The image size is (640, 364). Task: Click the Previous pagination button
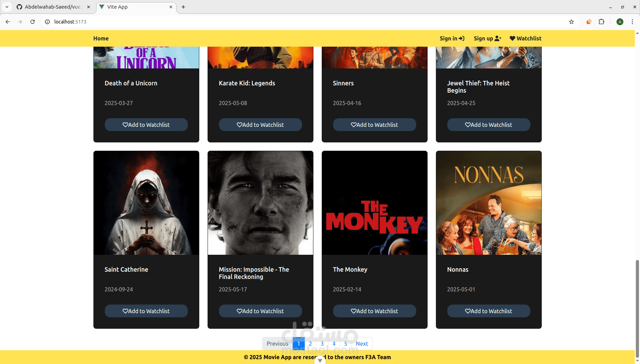pyautogui.click(x=277, y=344)
